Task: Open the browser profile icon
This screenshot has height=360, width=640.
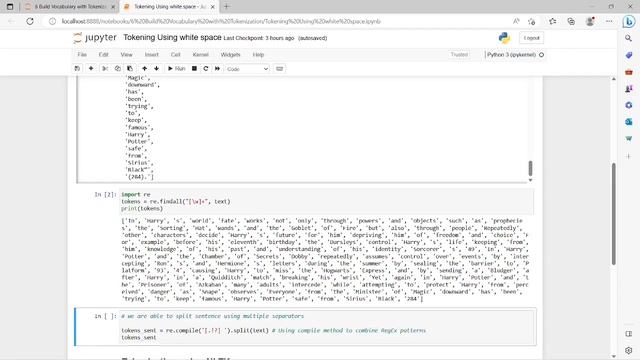Action: pos(590,21)
